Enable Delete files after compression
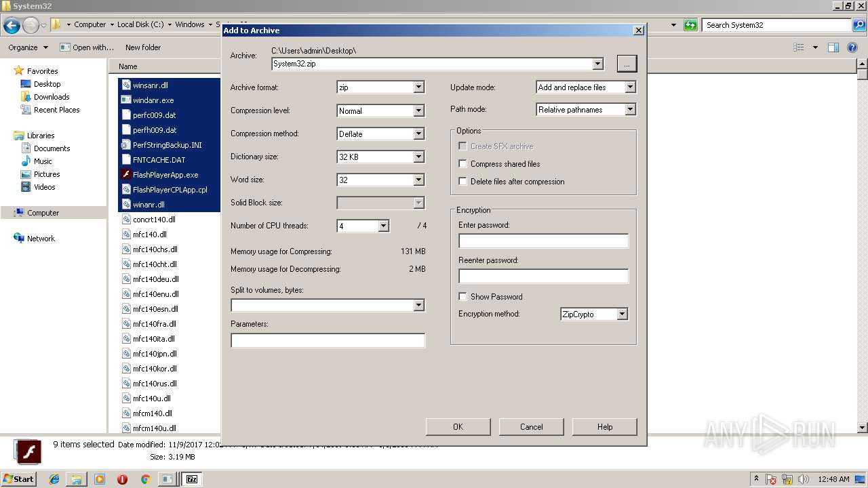 click(x=462, y=182)
